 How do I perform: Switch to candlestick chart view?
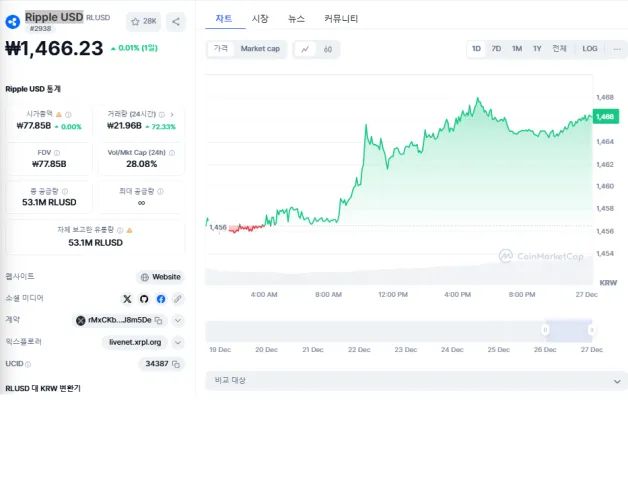[328, 50]
